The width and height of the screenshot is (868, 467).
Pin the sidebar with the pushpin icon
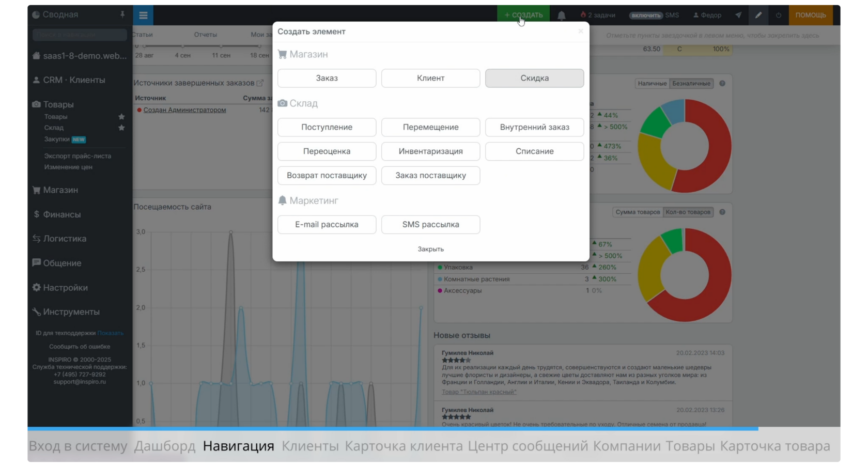(122, 14)
